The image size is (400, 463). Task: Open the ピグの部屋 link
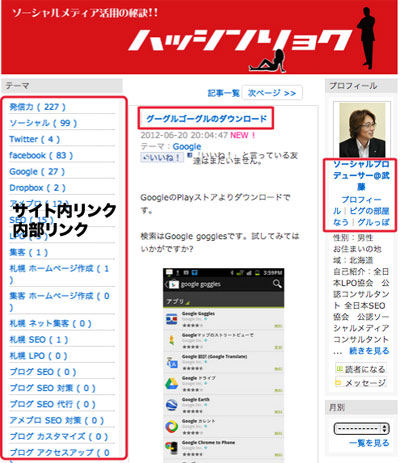(x=369, y=211)
